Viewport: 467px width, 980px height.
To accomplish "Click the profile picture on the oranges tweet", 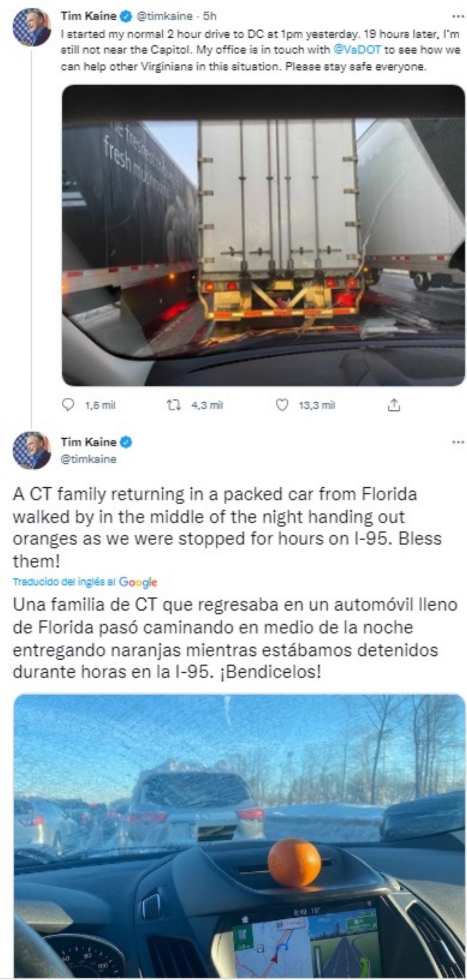I will pos(32,450).
